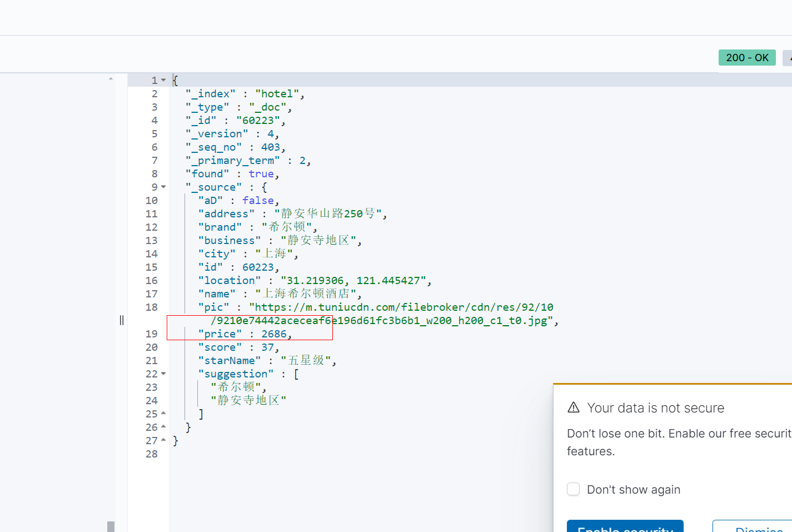Click the "suggestion" key text
The width and height of the screenshot is (792, 532).
(x=236, y=374)
